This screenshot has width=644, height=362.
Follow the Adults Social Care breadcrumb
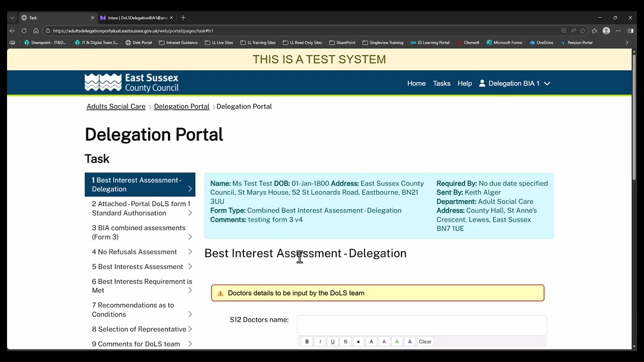[116, 107]
